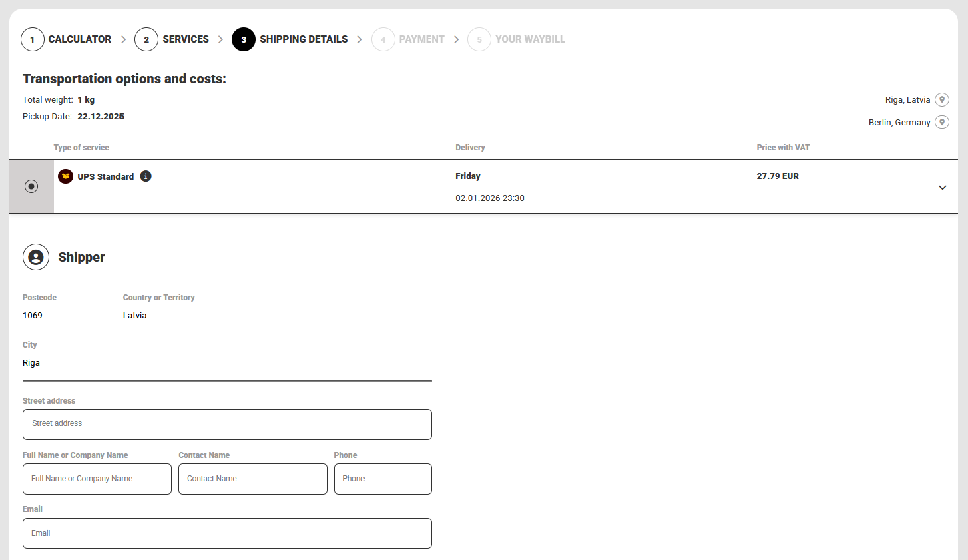The image size is (968, 560).
Task: Click the Riga, Latvia location pin icon
Action: (941, 100)
